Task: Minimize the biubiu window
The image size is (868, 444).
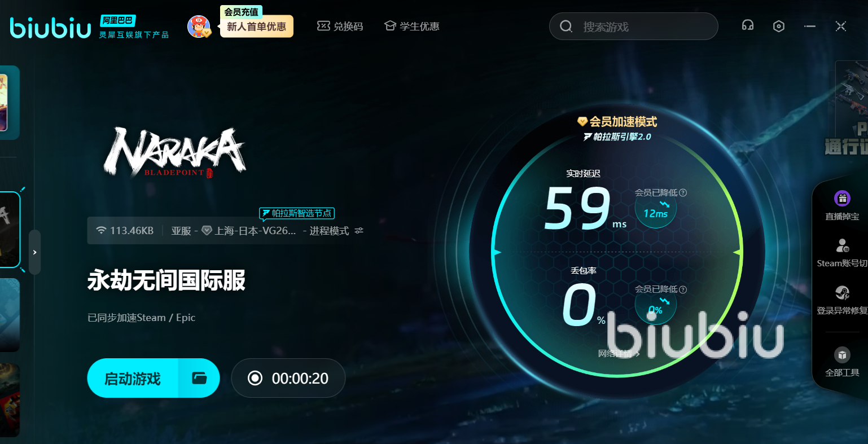Action: [810, 26]
